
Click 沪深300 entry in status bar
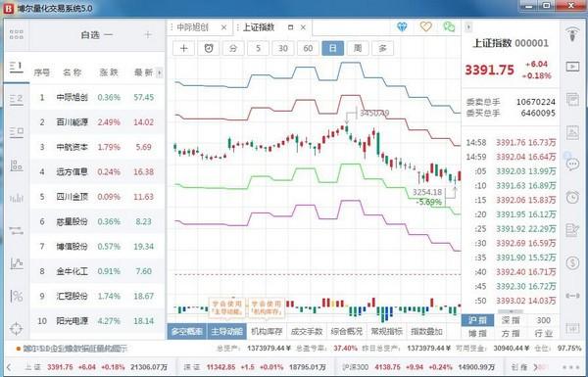point(417,367)
